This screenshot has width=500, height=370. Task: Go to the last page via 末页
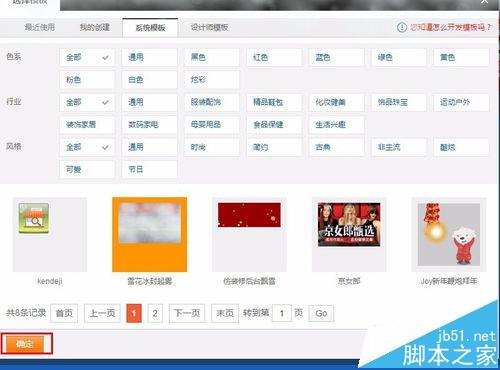(225, 313)
